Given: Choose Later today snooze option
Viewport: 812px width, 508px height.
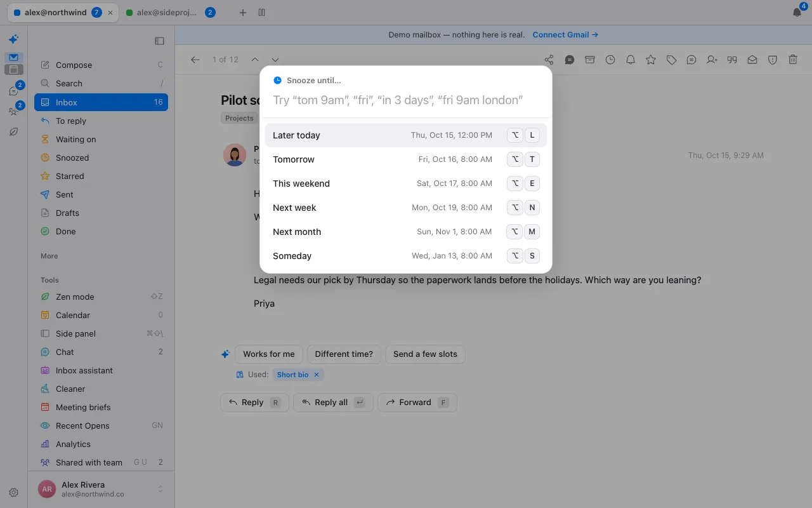Looking at the screenshot, I should point(406,135).
